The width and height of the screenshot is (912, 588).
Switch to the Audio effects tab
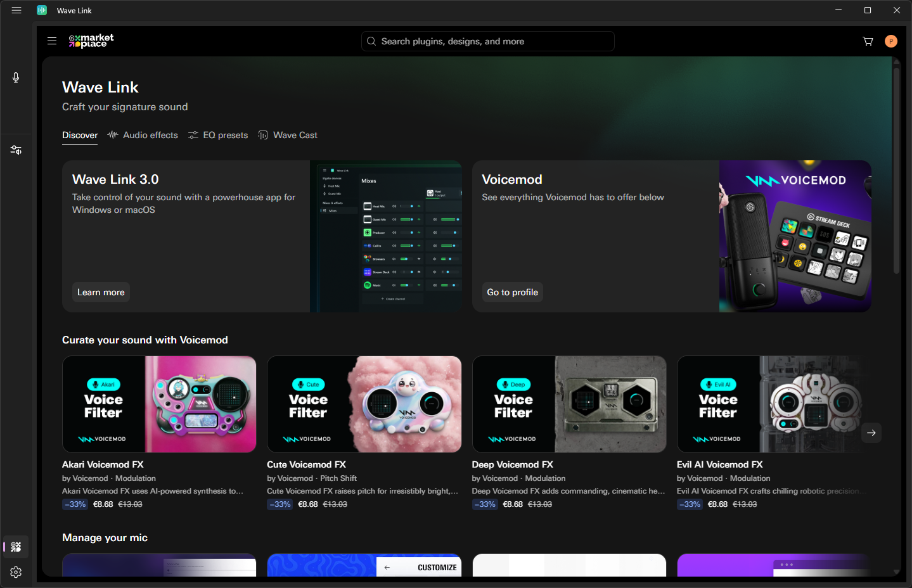[143, 135]
